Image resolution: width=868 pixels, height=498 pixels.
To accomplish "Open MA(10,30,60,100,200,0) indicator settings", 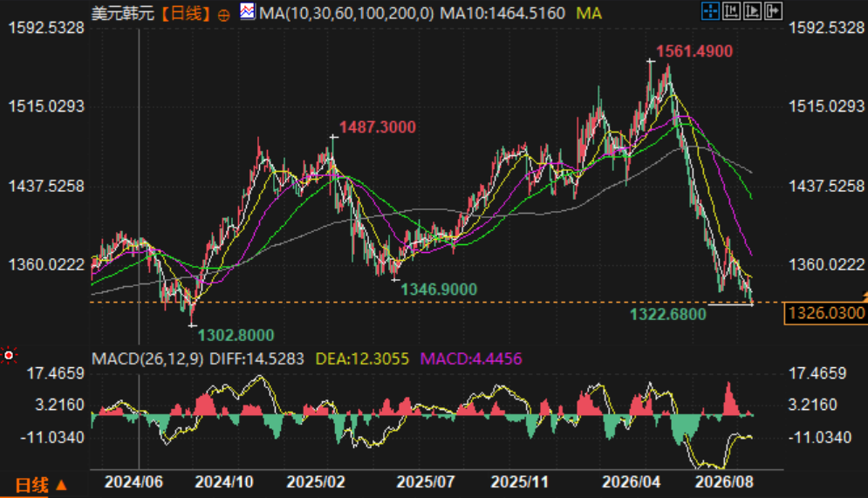I will 346,13.
